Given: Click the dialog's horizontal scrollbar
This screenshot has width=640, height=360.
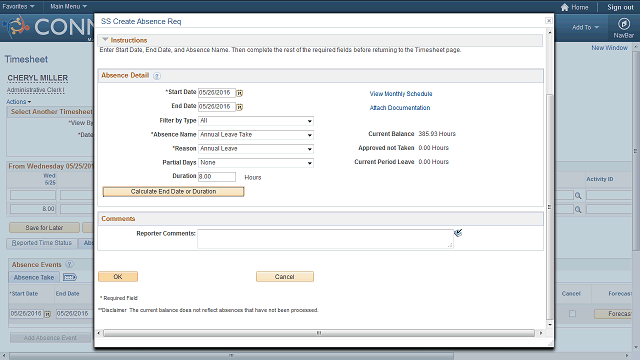Looking at the screenshot, I should click(x=319, y=333).
